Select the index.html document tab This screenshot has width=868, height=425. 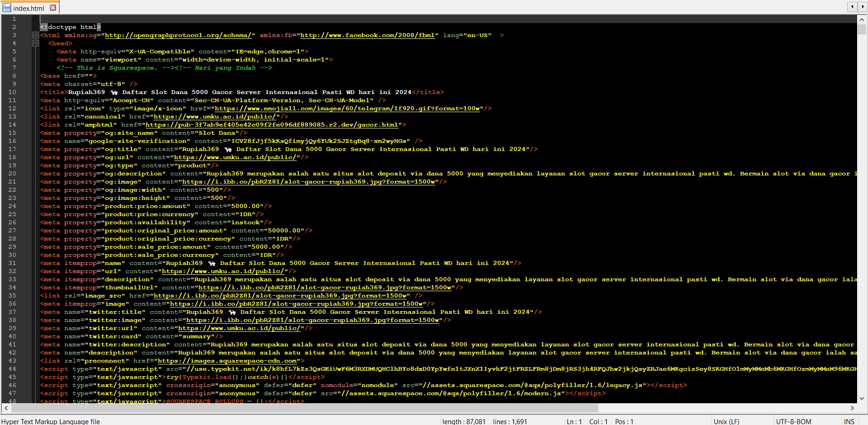pos(30,8)
